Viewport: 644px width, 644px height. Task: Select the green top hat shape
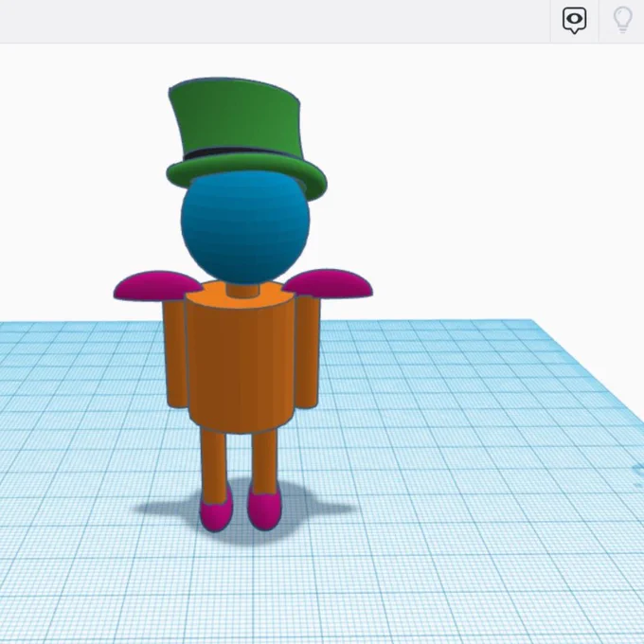[x=246, y=137]
